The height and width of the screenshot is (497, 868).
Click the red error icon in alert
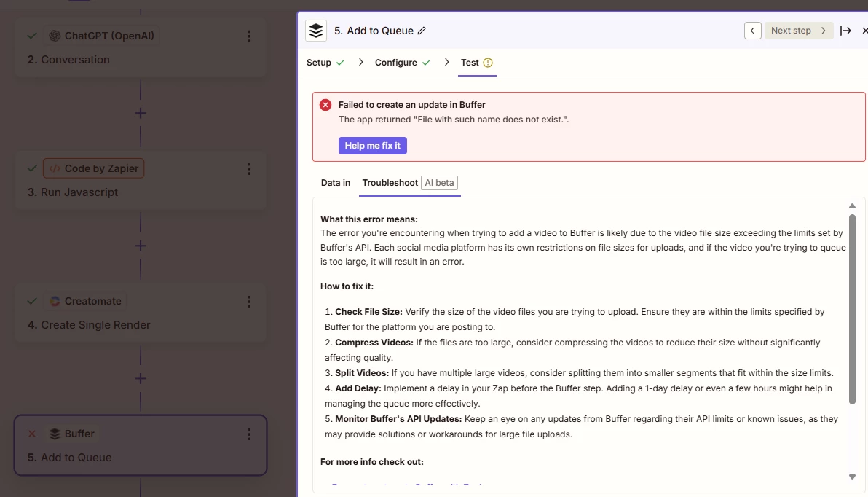(325, 105)
